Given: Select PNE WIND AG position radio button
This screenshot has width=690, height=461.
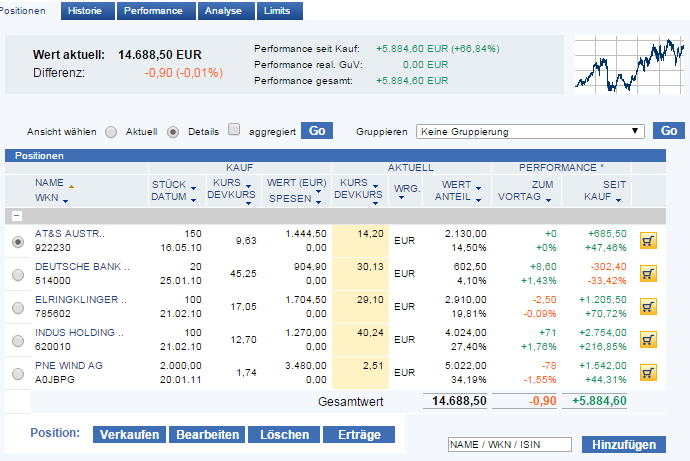Looking at the screenshot, I should 18,374.
